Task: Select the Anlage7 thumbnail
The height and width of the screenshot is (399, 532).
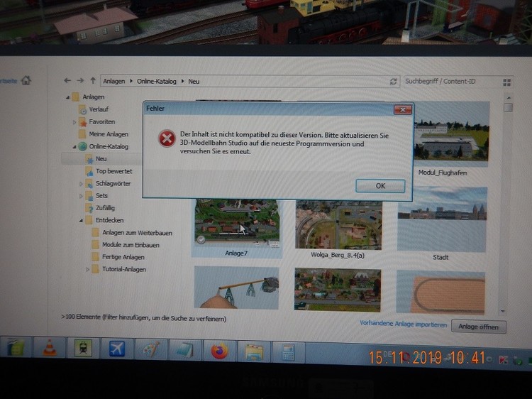Action: [x=237, y=224]
